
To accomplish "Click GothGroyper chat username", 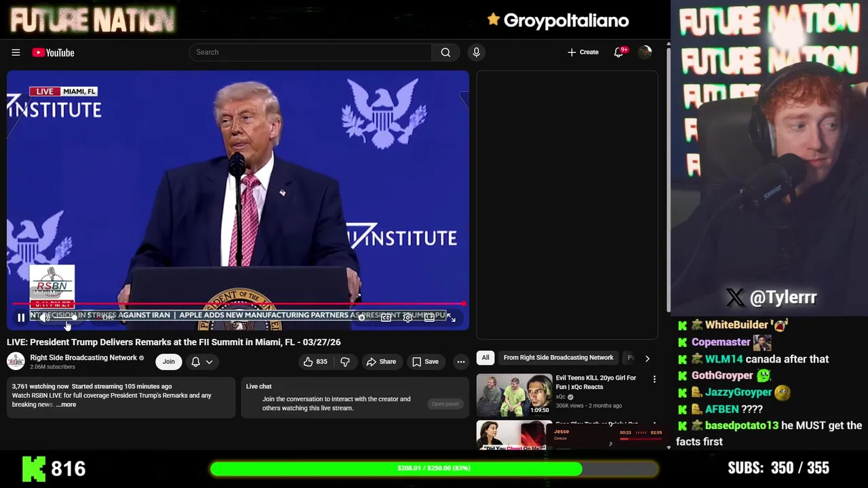I will pyautogui.click(x=722, y=375).
